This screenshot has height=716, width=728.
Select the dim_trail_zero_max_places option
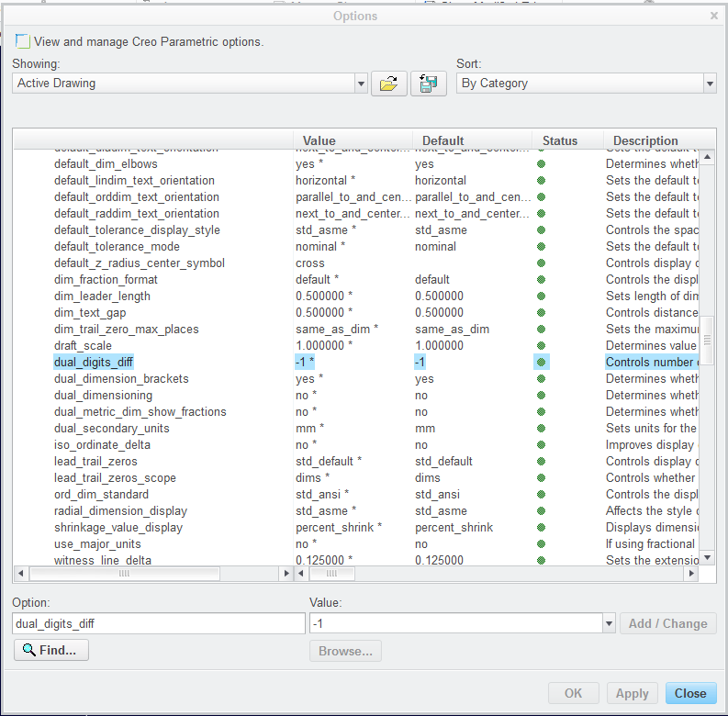(x=127, y=330)
